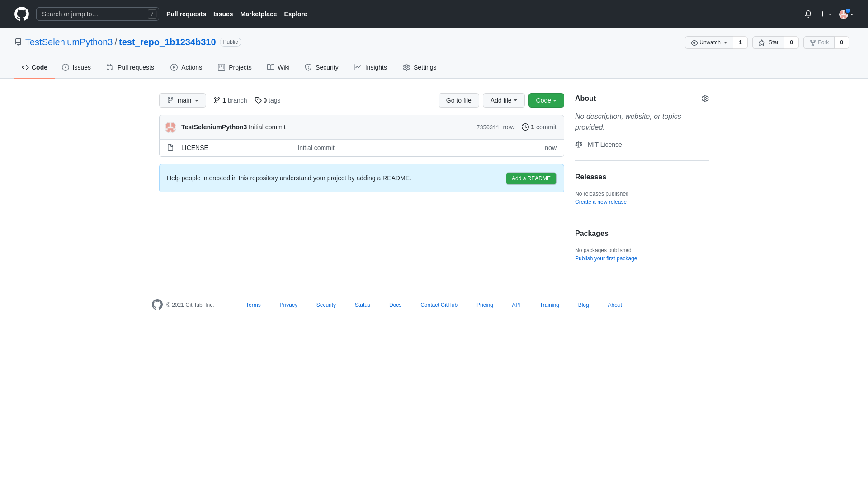
Task: Open the Initial commit message in header row
Action: point(267,127)
